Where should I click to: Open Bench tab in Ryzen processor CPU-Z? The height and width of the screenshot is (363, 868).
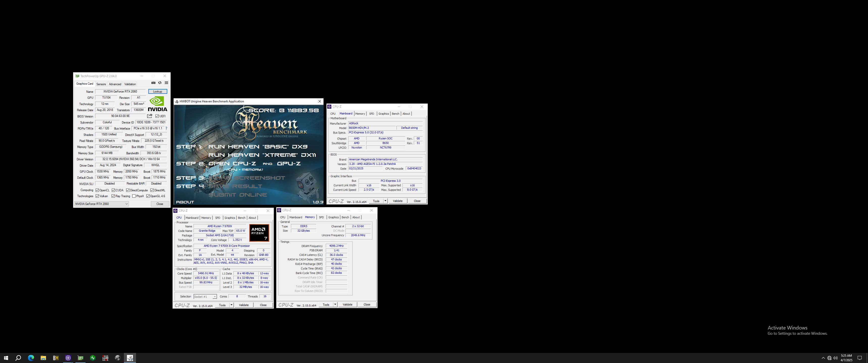pyautogui.click(x=241, y=218)
